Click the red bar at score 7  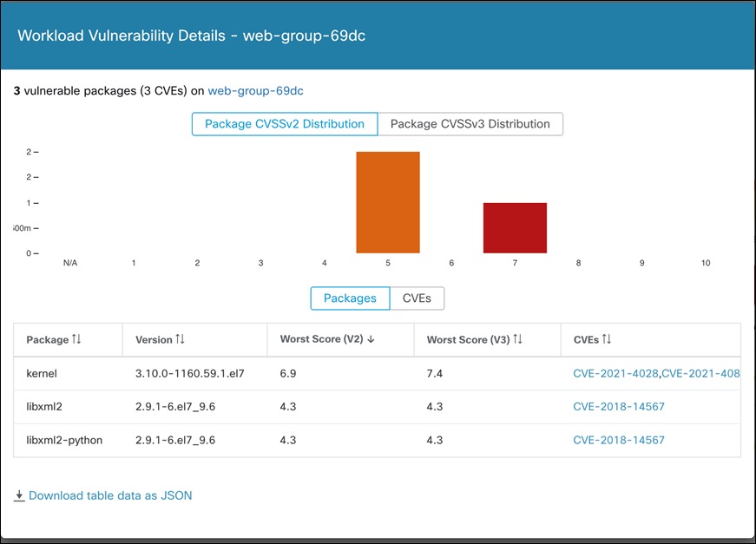coord(515,228)
